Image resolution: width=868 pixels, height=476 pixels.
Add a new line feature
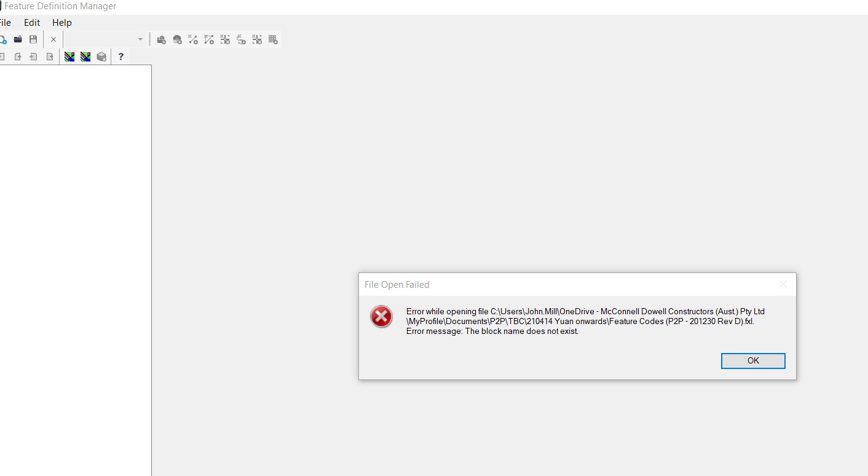(192, 39)
